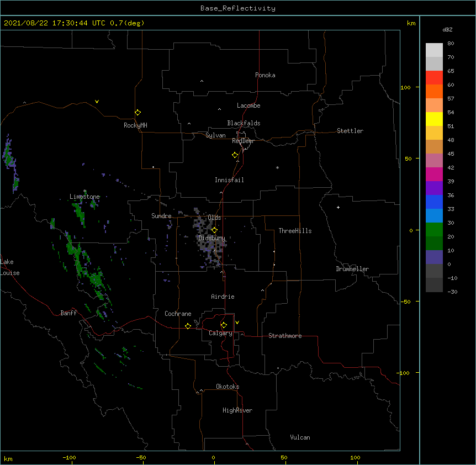Click the km unit label at top right
Image resolution: width=476 pixels, height=465 pixels.
411,23
